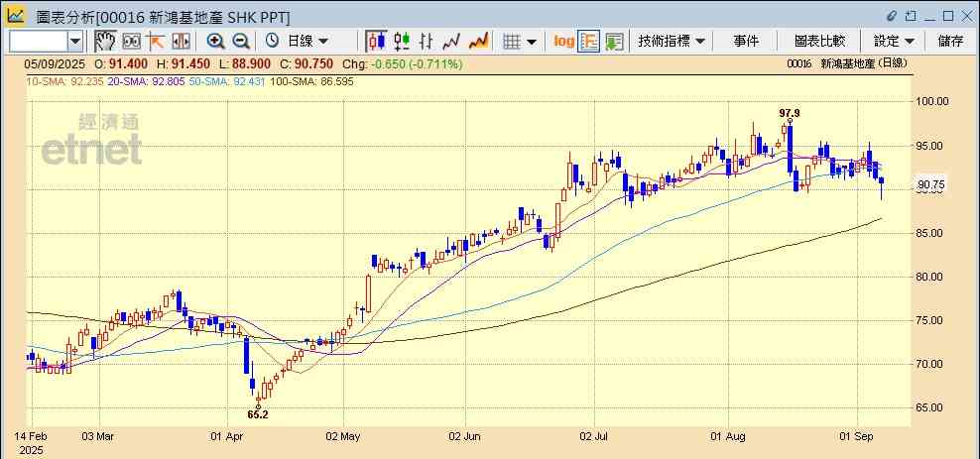This screenshot has height=459, width=980.
Task: Click the 97.9 high price marker
Action: [x=790, y=113]
